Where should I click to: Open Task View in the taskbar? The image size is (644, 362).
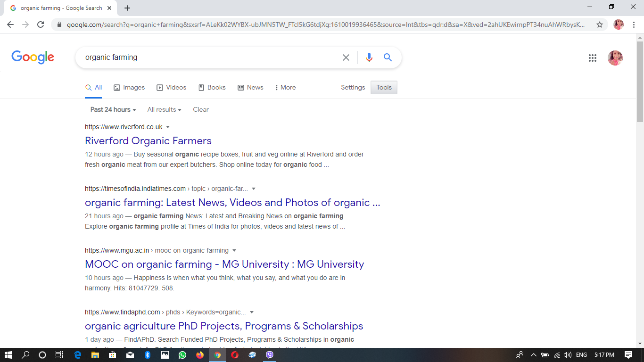59,355
